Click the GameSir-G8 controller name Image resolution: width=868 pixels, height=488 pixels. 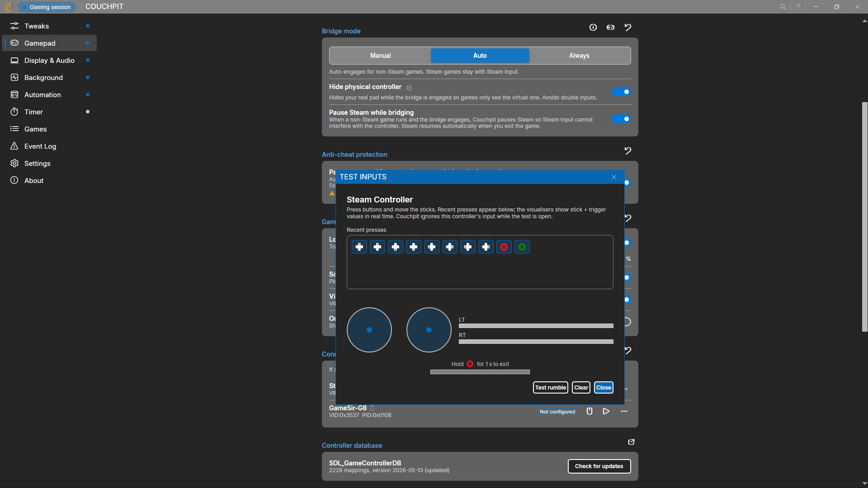click(x=348, y=408)
